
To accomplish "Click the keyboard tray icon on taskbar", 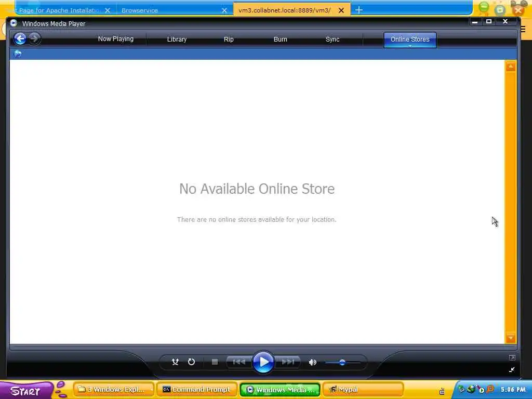I will click(x=442, y=391).
